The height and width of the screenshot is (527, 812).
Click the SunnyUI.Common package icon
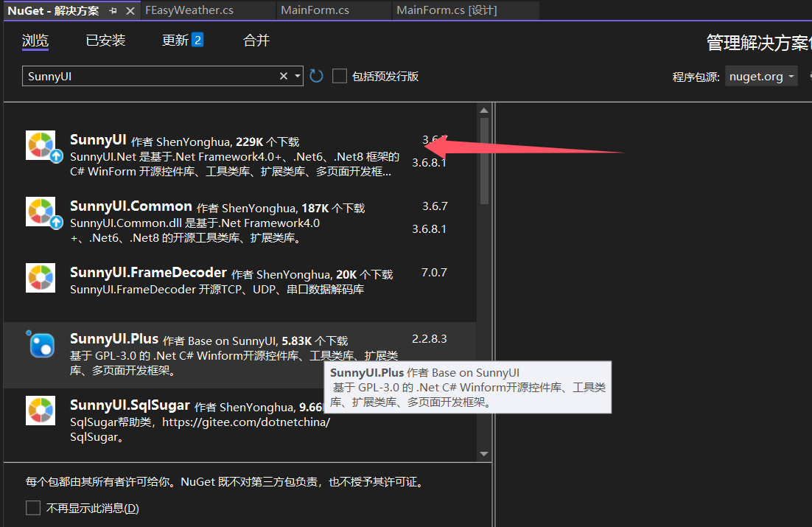41,212
